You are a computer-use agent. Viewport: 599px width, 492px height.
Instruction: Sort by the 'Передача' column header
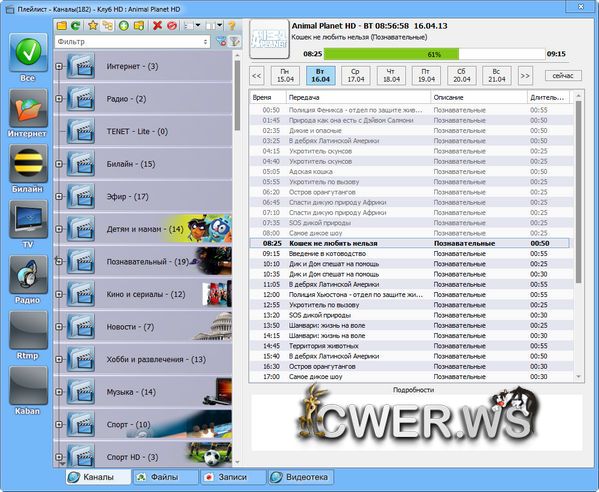tap(358, 97)
